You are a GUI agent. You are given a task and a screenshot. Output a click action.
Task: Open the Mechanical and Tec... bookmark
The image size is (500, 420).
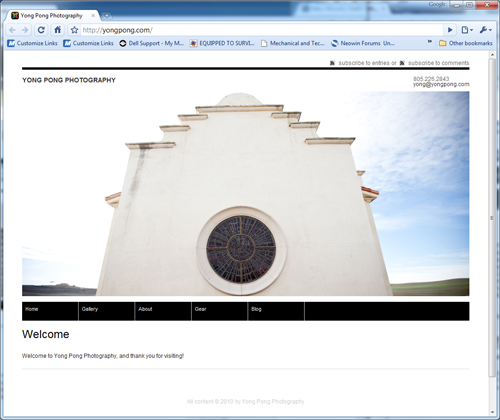point(293,43)
